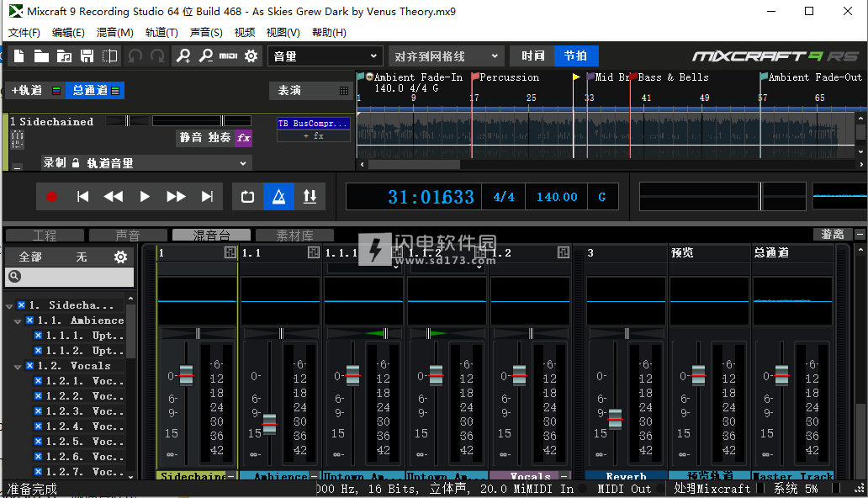This screenshot has width=868, height=498.
Task: Collapse the Sidechained mixer channel strip
Action: click(x=230, y=476)
